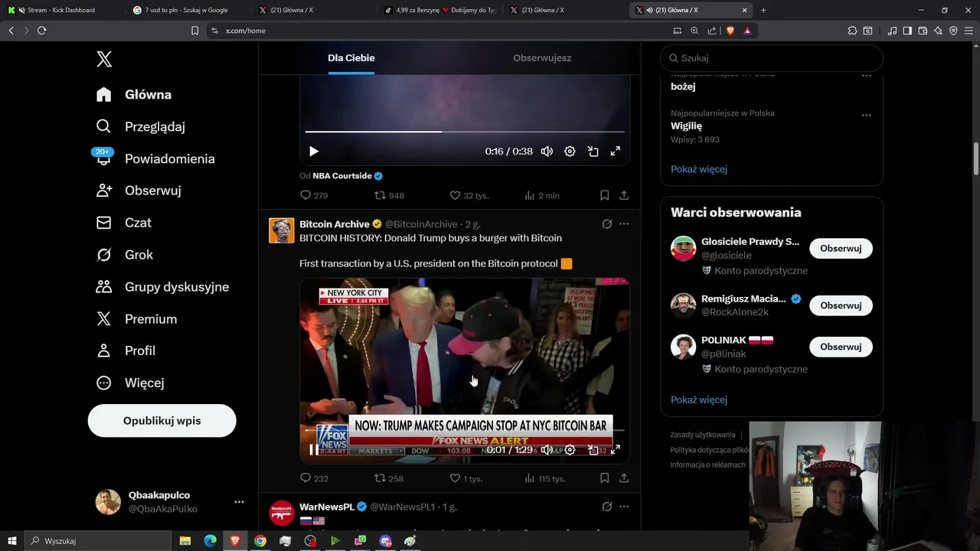This screenshot has height=551, width=980.
Task: Open File Explorer from taskbar
Action: tap(185, 541)
